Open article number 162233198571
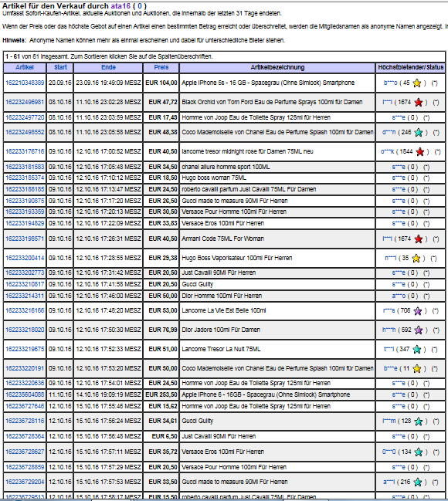 tap(25, 239)
